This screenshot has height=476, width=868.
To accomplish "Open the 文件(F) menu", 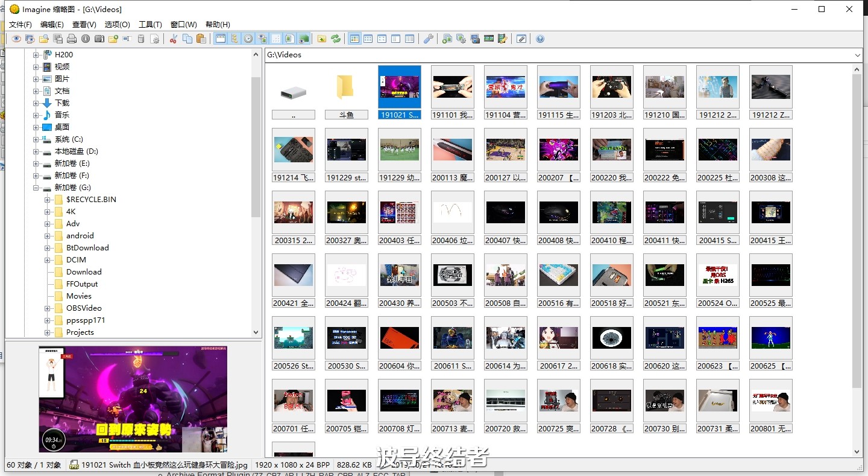I will click(x=20, y=25).
